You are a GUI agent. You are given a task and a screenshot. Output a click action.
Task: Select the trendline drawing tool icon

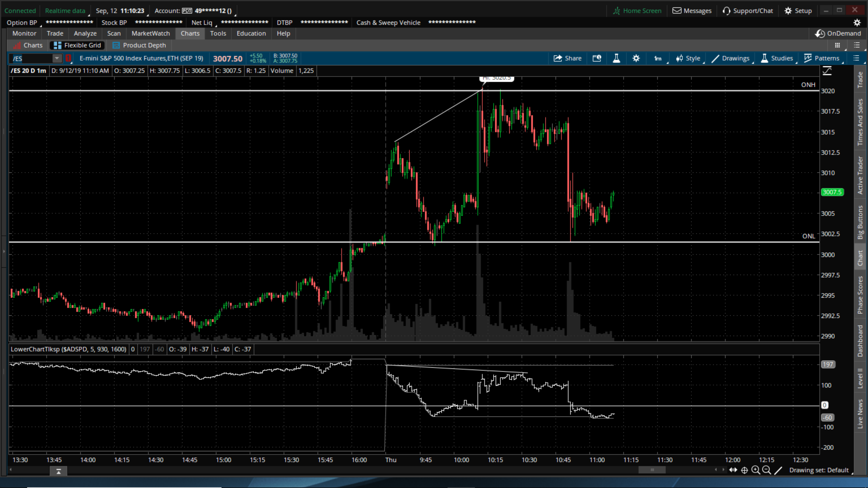[778, 470]
